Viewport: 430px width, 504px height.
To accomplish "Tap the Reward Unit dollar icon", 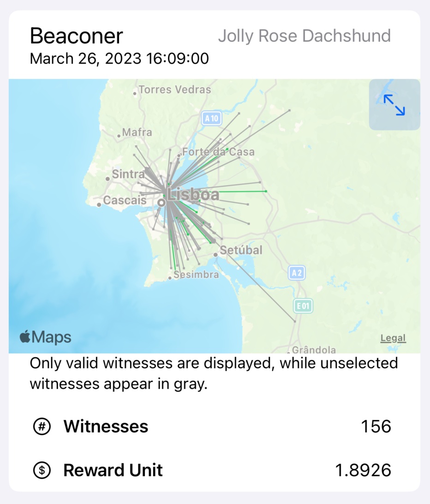I will tap(42, 470).
